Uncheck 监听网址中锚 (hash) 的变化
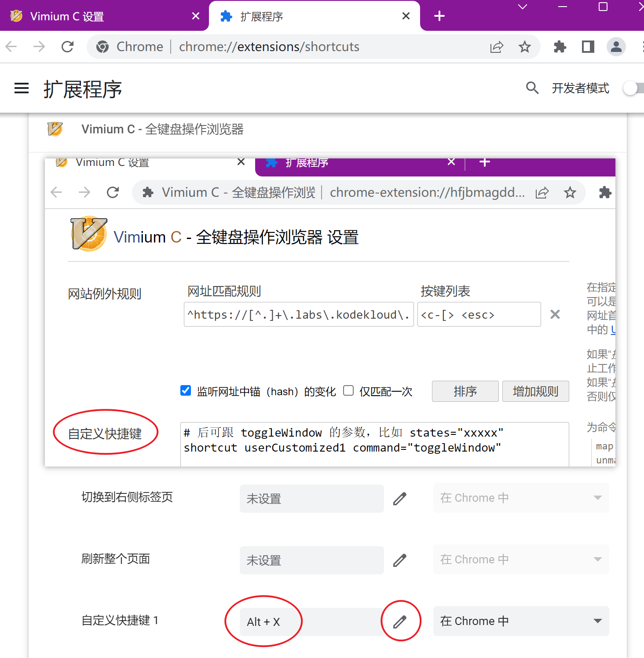The height and width of the screenshot is (658, 644). pyautogui.click(x=185, y=390)
